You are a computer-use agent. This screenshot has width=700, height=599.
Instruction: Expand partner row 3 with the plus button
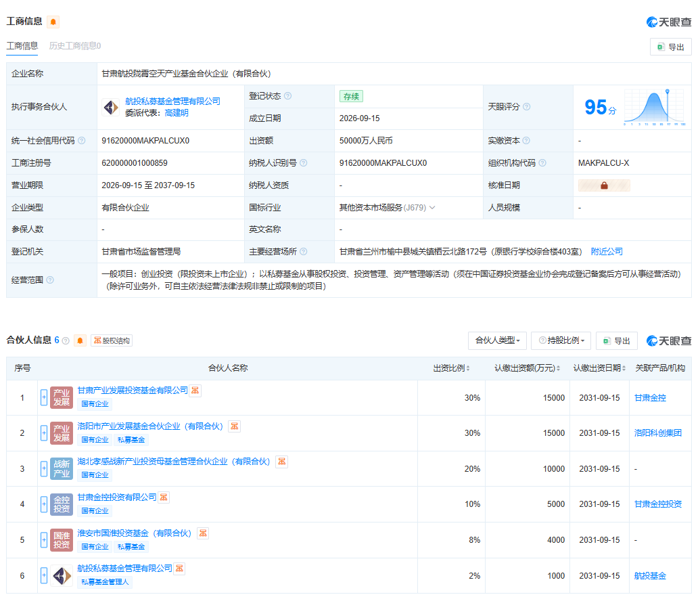pos(44,468)
